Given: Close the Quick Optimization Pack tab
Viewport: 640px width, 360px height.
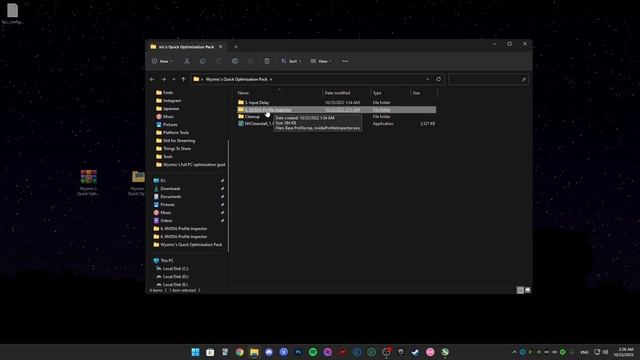Looking at the screenshot, I should [221, 47].
